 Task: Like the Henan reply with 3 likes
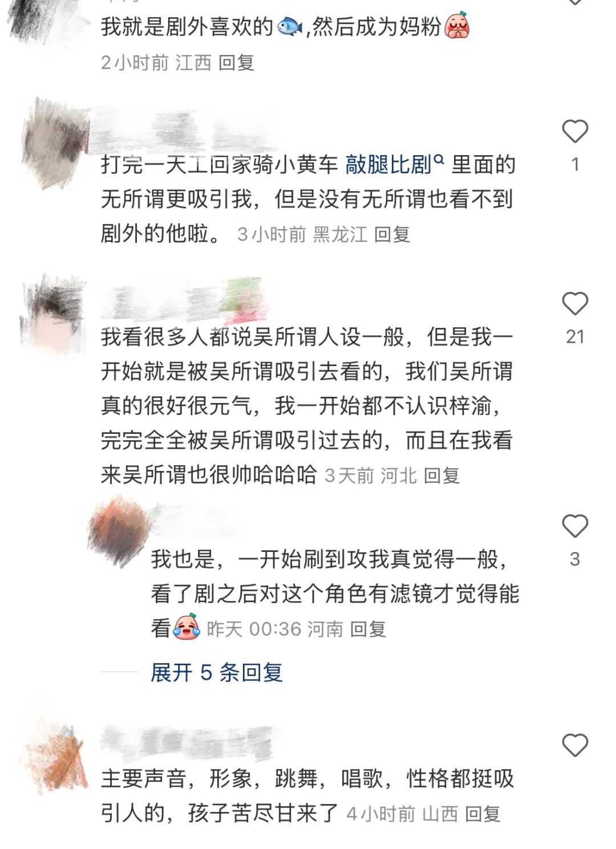pos(575,526)
